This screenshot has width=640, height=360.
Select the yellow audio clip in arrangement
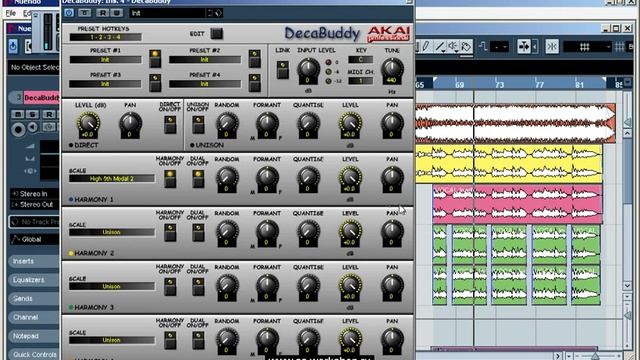509,163
